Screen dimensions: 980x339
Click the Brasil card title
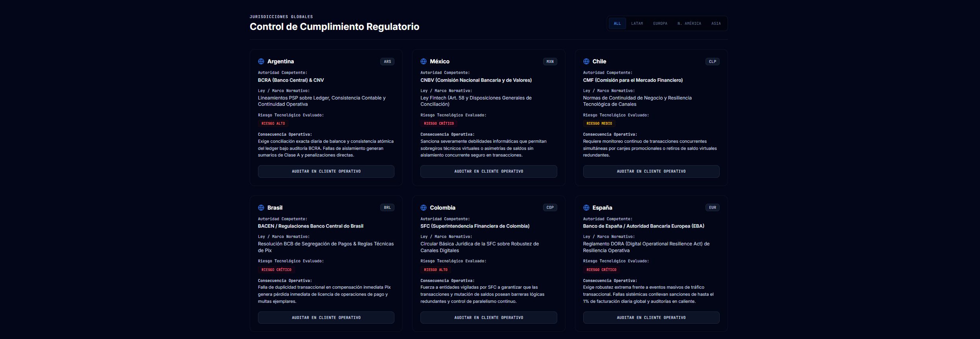click(275, 208)
